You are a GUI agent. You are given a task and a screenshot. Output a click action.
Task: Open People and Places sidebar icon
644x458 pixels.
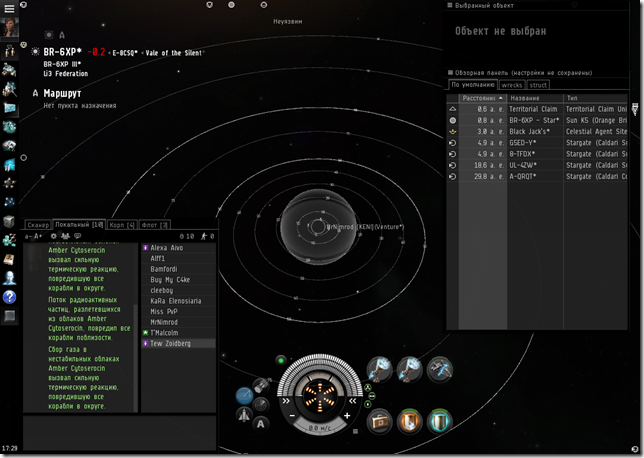pyautogui.click(x=9, y=51)
